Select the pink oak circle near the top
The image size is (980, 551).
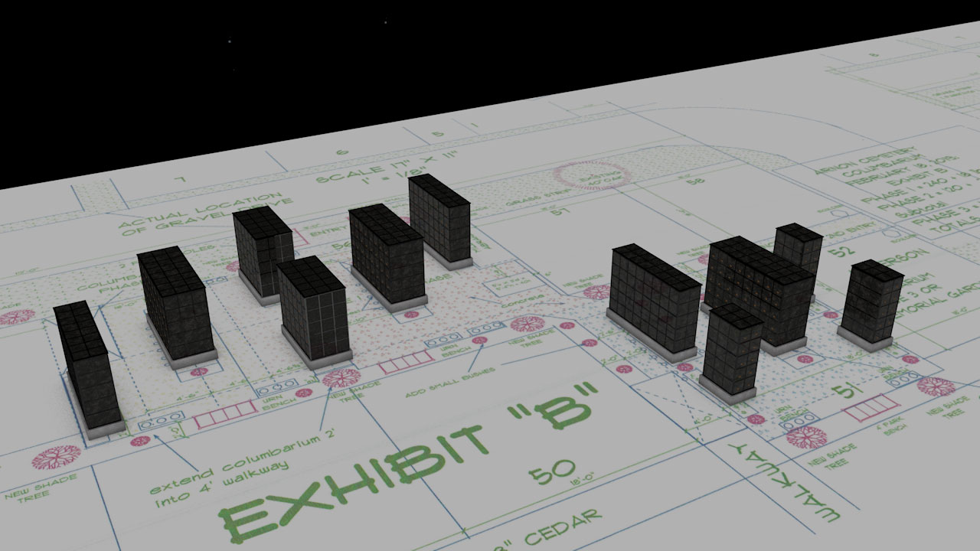pyautogui.click(x=592, y=176)
